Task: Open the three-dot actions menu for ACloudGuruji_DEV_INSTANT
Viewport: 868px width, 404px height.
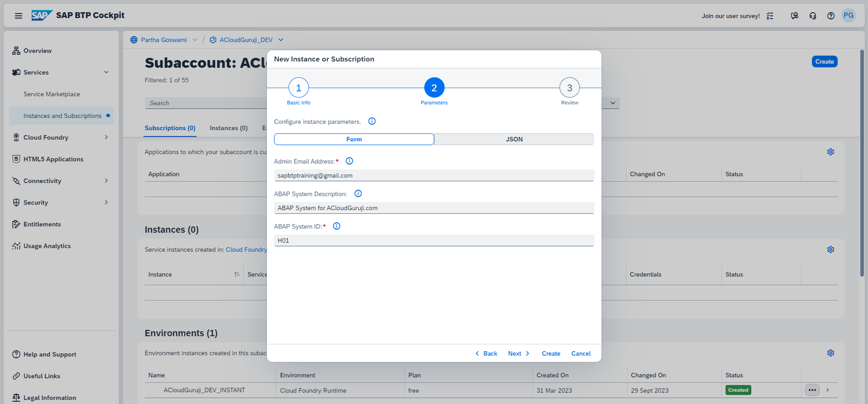Action: 812,390
